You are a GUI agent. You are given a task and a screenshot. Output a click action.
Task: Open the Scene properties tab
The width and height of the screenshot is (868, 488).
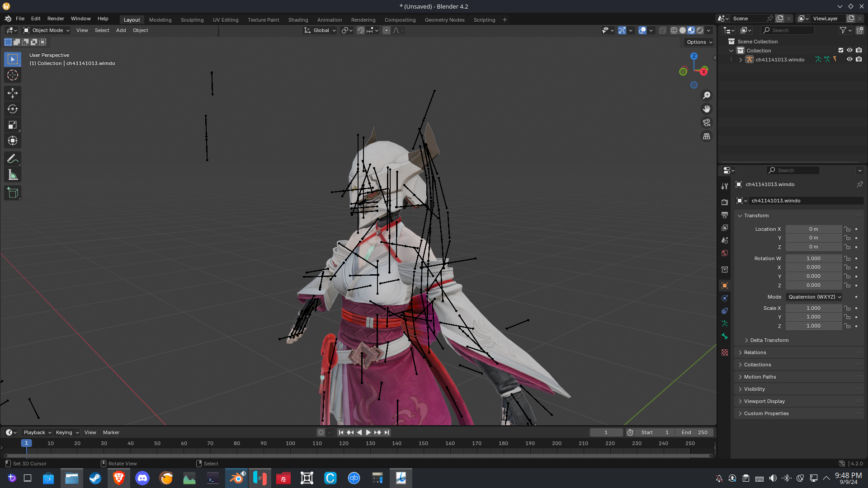(x=725, y=240)
